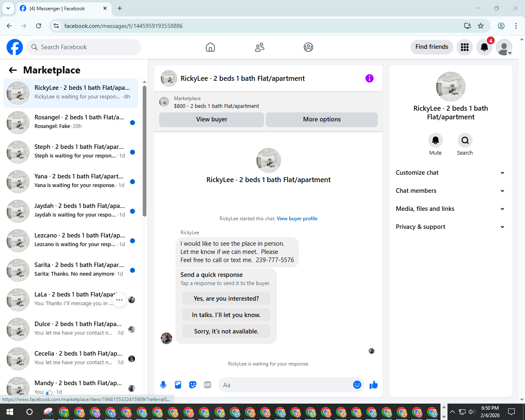525x420 pixels.
Task: Open the Dulce conversation
Action: tap(71, 329)
